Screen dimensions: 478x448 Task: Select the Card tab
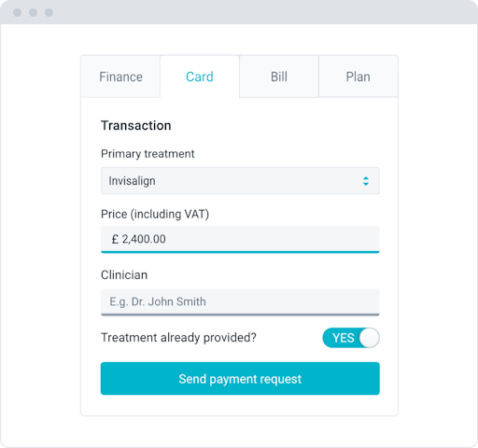click(200, 77)
